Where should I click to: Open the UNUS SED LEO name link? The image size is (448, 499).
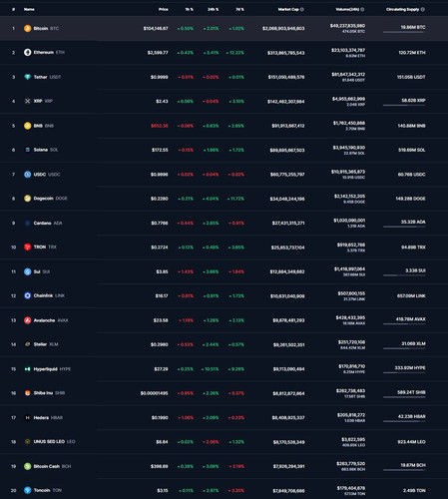pyautogui.click(x=54, y=441)
